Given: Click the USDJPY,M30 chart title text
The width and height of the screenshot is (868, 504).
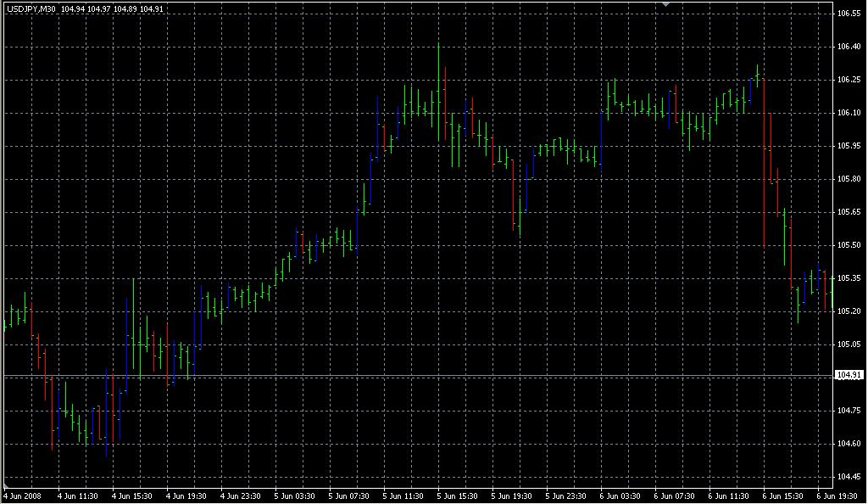Looking at the screenshot, I should coord(30,7).
